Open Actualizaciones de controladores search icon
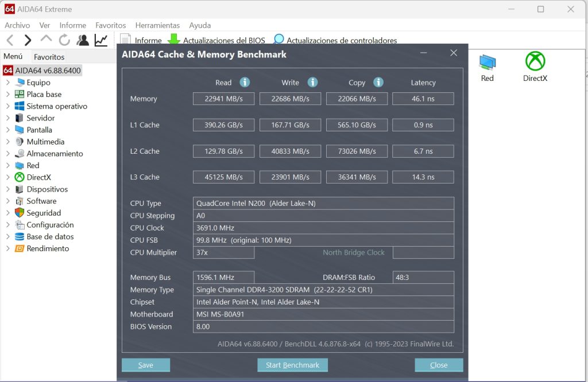 (x=278, y=39)
